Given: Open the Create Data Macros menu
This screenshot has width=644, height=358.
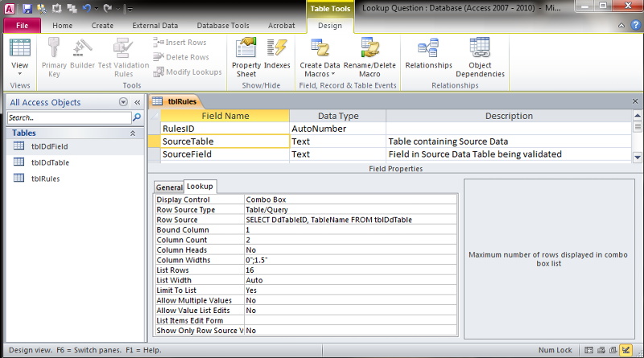Looking at the screenshot, I should (x=320, y=57).
